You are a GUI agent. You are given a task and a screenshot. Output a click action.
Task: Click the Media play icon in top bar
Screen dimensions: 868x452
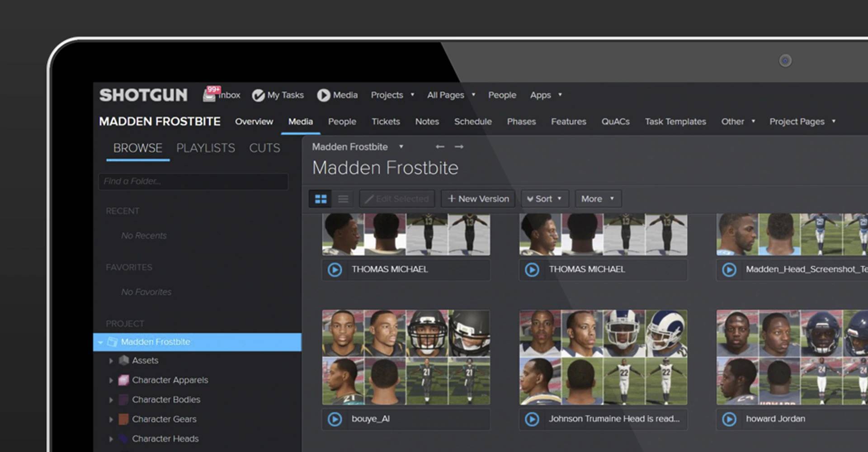coord(323,95)
